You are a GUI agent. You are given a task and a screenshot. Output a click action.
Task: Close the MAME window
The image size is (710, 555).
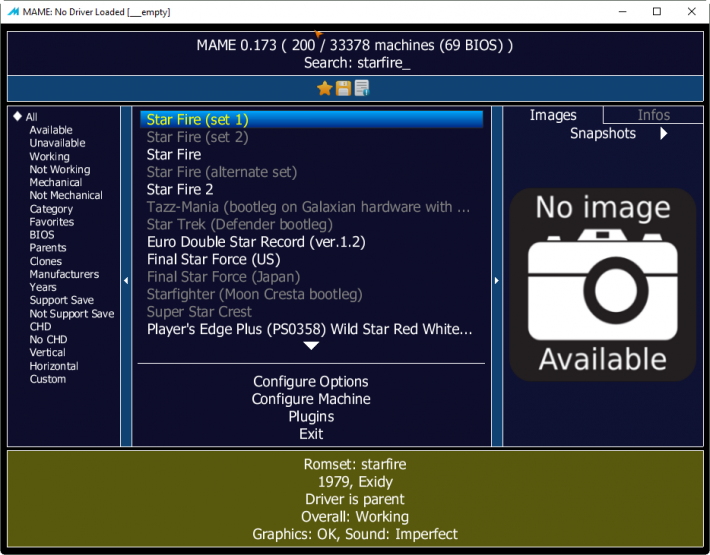click(691, 12)
